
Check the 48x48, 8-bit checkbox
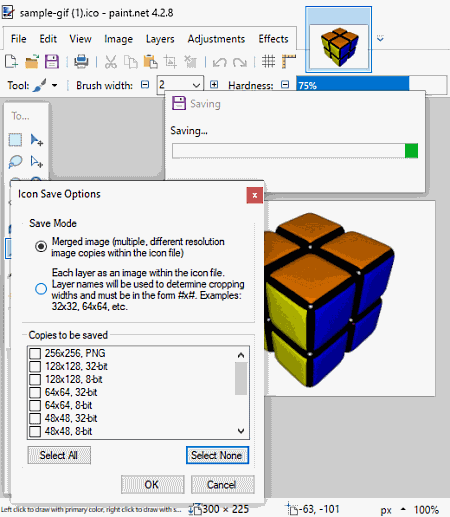click(35, 431)
